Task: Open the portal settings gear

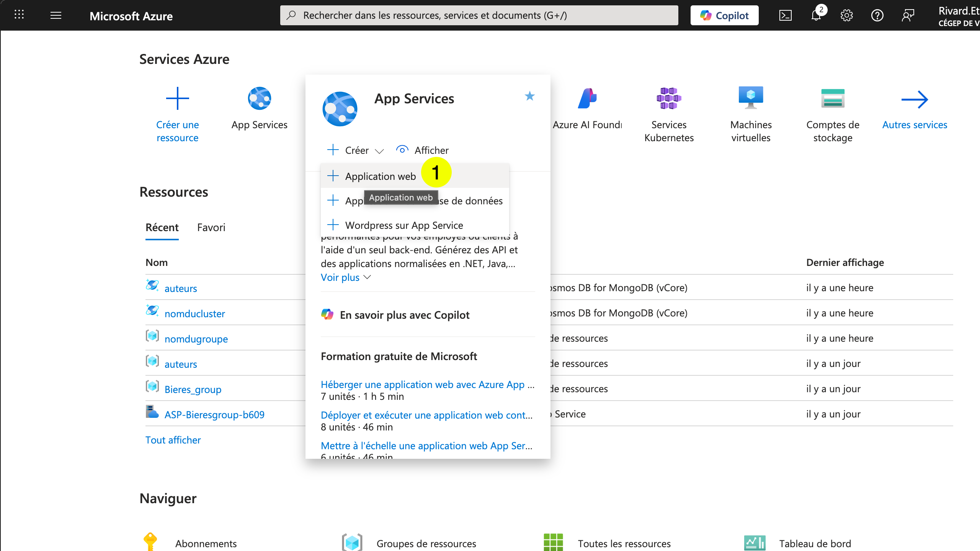Action: point(846,15)
